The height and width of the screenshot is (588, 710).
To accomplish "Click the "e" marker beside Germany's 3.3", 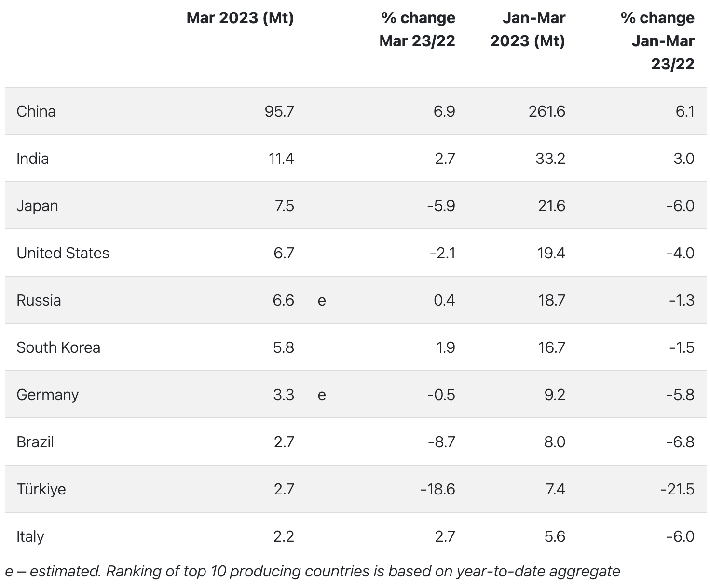I will pos(322,395).
